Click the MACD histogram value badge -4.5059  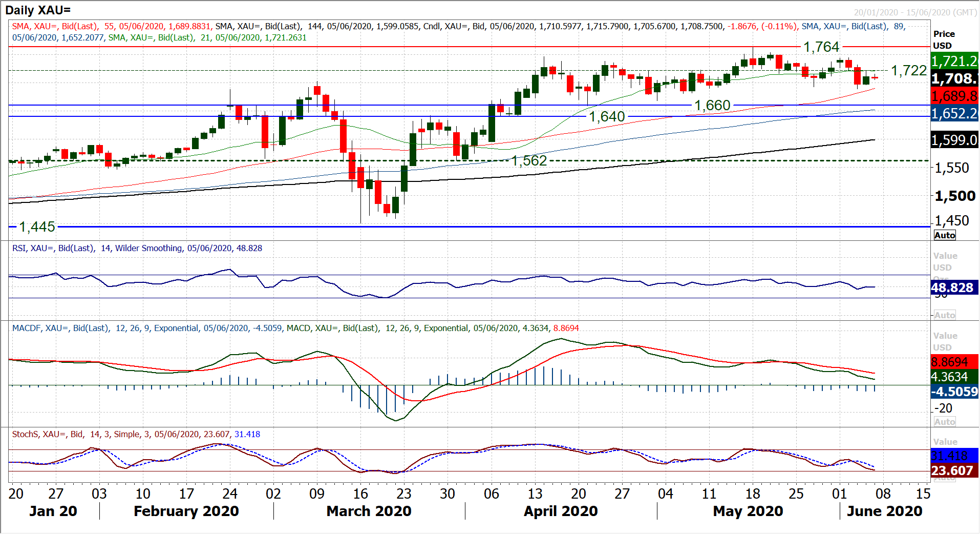click(954, 392)
